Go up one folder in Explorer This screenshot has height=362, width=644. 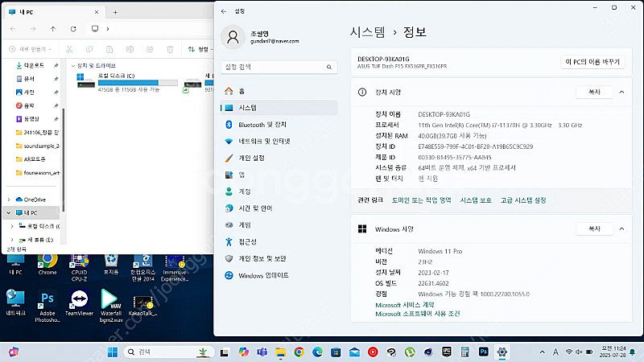point(53,29)
